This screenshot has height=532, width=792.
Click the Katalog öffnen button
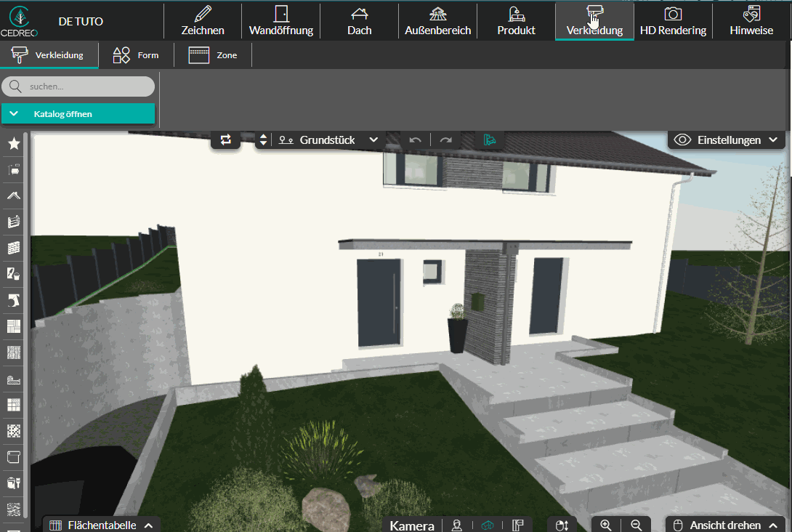coord(78,114)
